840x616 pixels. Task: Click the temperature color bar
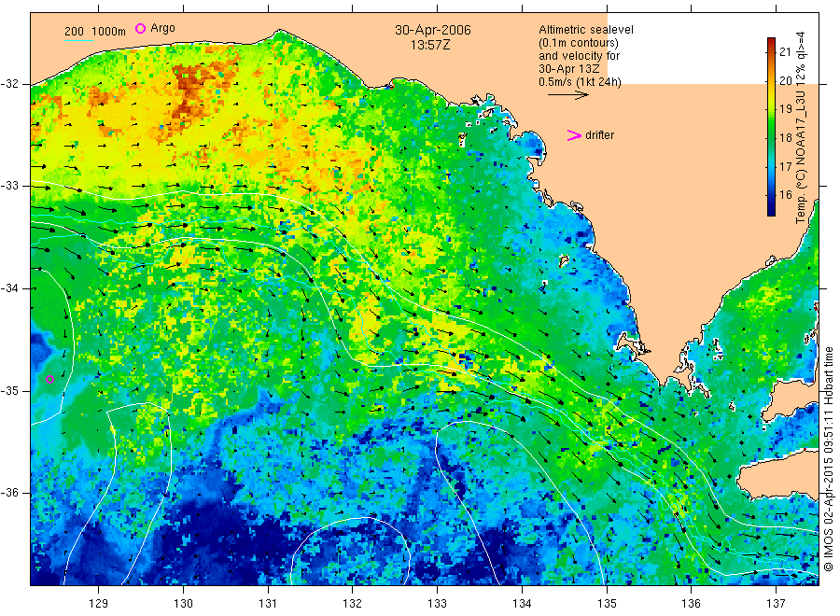click(772, 127)
